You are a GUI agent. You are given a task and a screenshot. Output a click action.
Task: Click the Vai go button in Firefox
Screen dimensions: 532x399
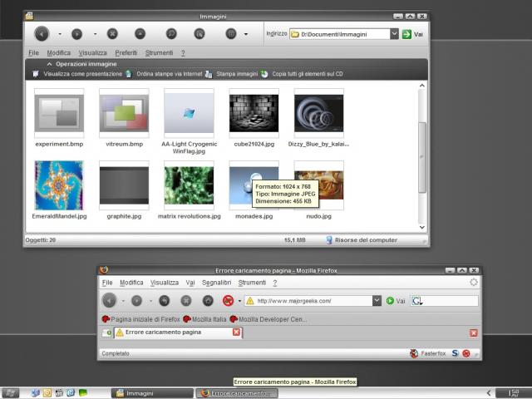[x=396, y=301]
